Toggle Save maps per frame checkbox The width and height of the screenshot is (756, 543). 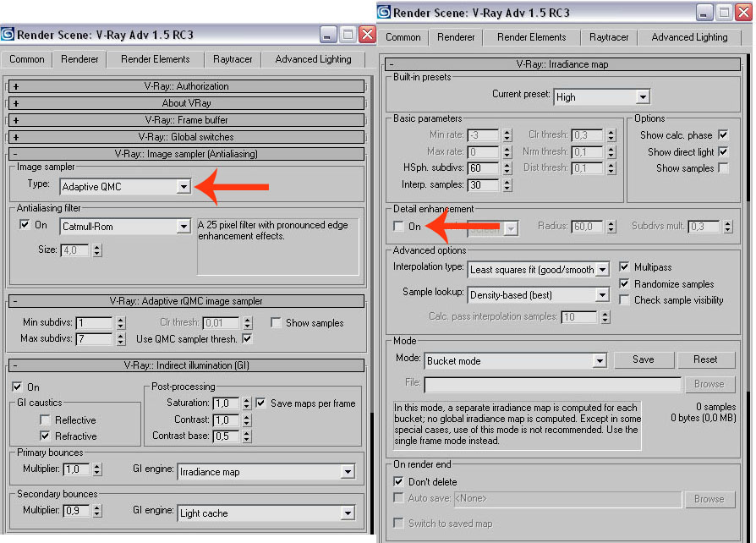[260, 403]
